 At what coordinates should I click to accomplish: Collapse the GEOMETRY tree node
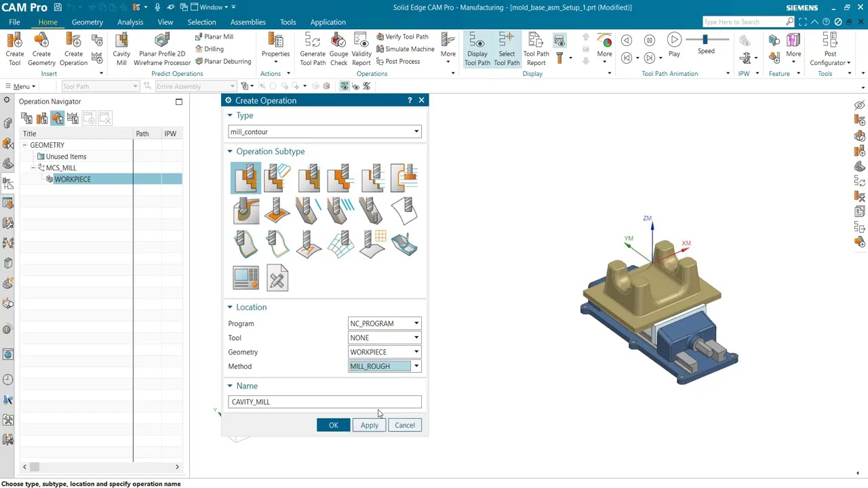click(x=24, y=145)
